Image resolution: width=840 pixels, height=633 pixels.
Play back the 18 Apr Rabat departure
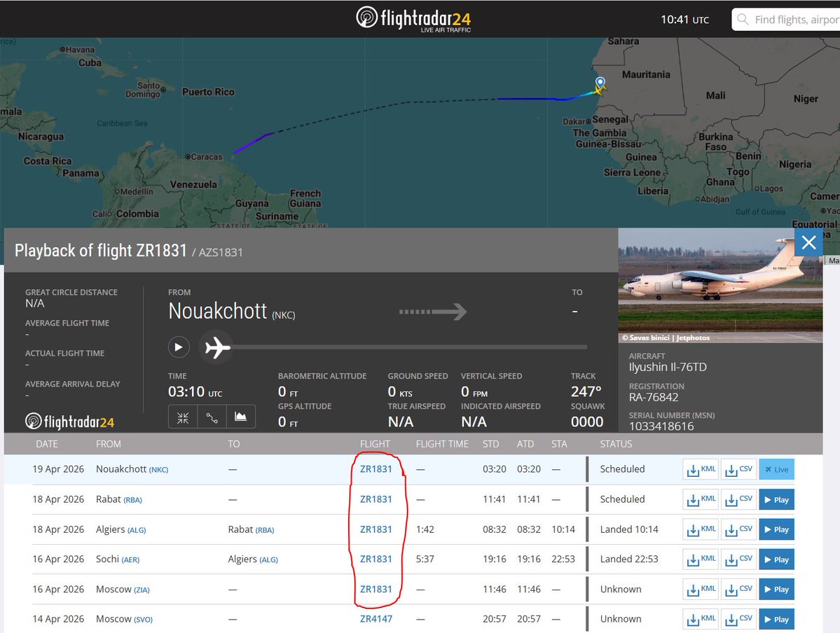click(776, 499)
